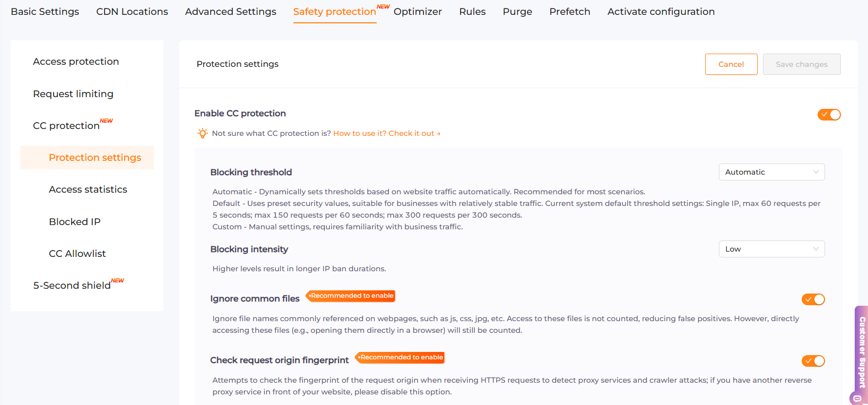Click the Recommended badge beside origin fingerprint
868x405 pixels.
pos(401,358)
